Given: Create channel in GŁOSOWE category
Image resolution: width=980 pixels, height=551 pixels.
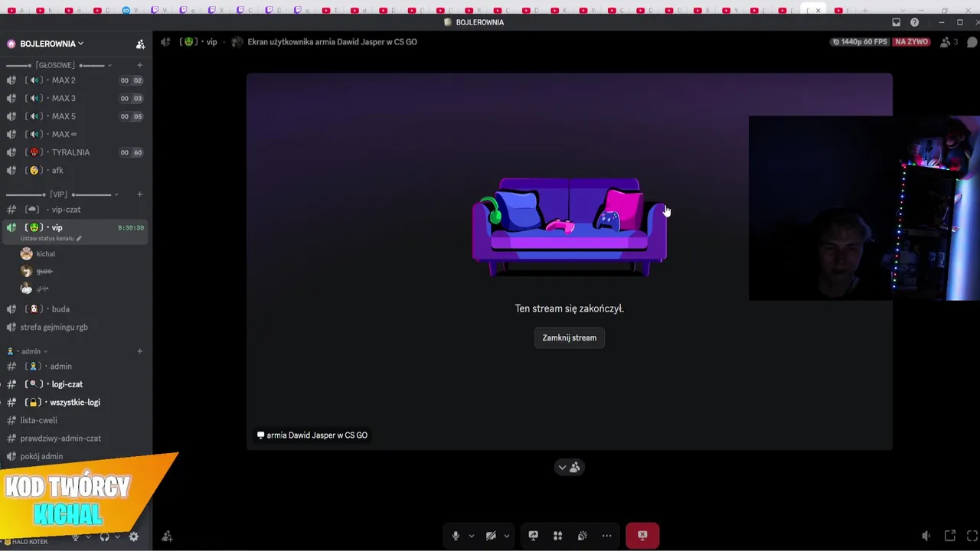Looking at the screenshot, I should [139, 65].
